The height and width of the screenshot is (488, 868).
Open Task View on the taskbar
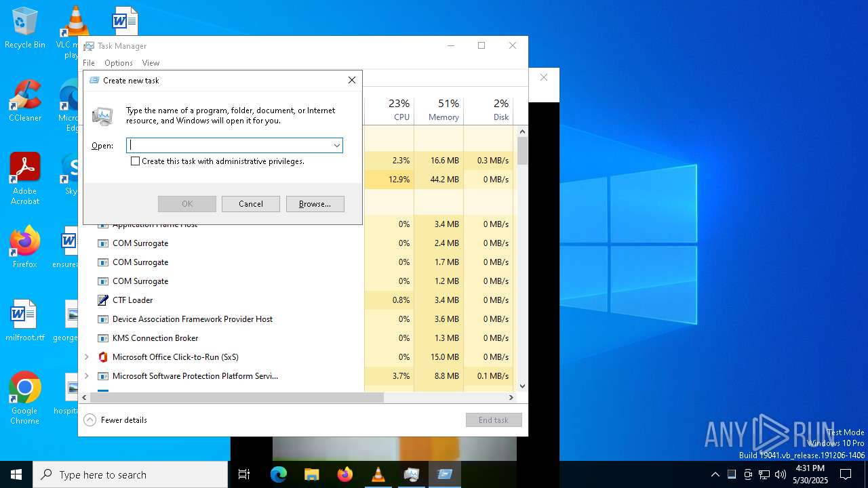coord(244,474)
